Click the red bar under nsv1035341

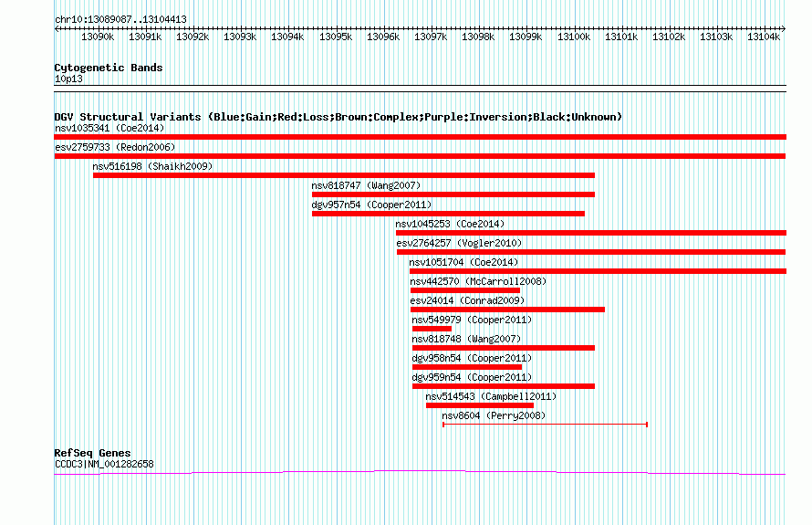tap(420, 137)
